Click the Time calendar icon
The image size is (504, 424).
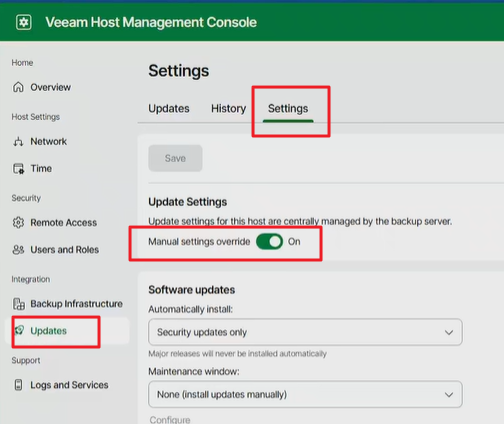[x=18, y=169]
